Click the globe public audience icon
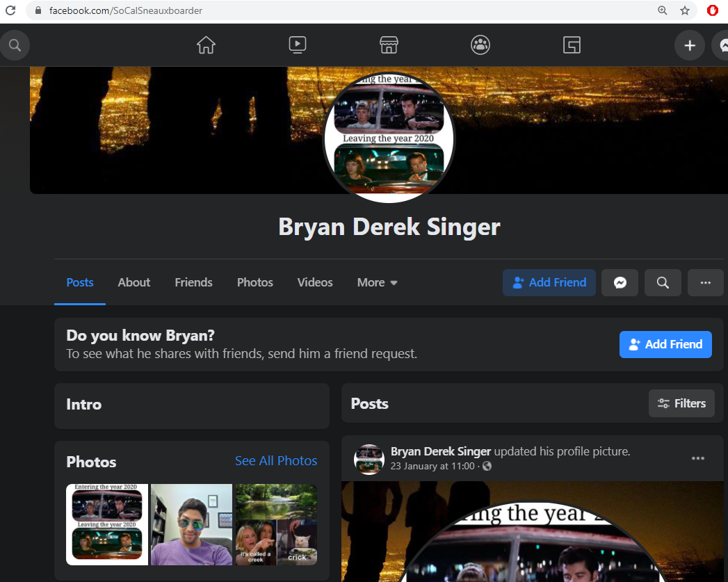This screenshot has width=728, height=582. (x=487, y=466)
